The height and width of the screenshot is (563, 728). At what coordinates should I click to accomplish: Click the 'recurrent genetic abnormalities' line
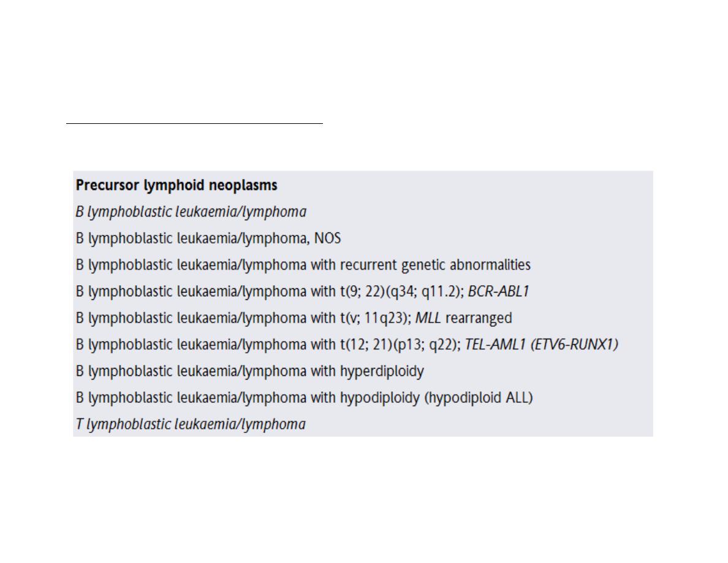tap(303, 265)
